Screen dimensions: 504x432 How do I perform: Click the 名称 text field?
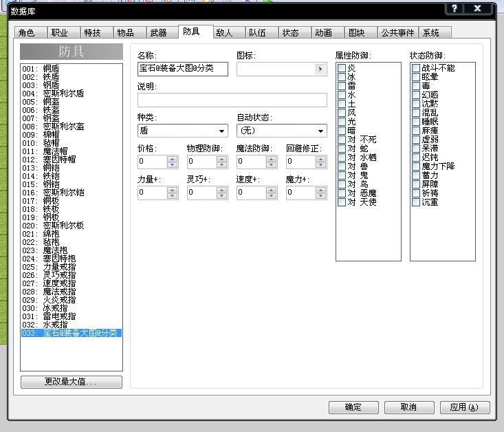[183, 69]
